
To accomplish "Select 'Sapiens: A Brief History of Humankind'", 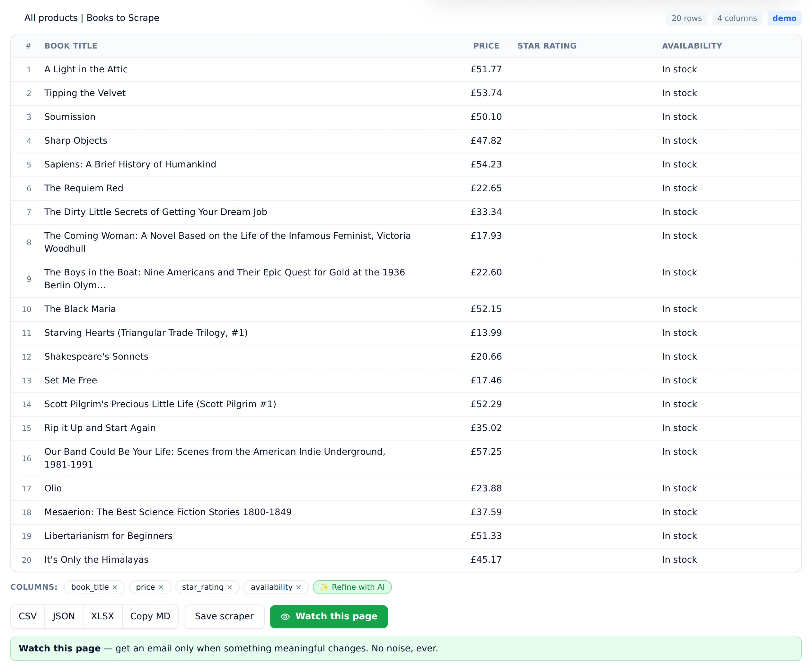I will (x=130, y=164).
